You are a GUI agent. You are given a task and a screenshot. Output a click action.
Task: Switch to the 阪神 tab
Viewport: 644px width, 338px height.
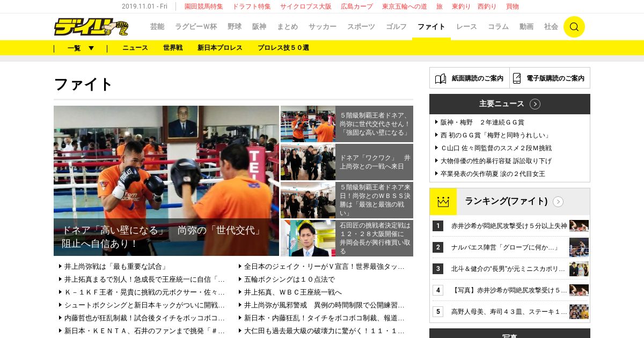click(x=259, y=26)
